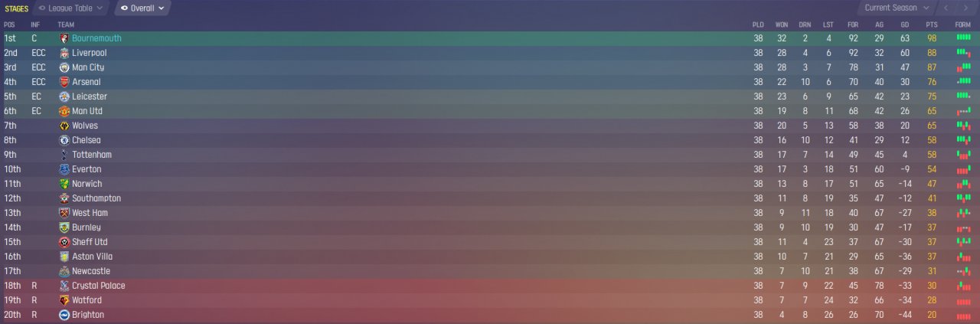Open the West Ham badge icon
Image resolution: width=980 pixels, height=324 pixels.
(64, 213)
